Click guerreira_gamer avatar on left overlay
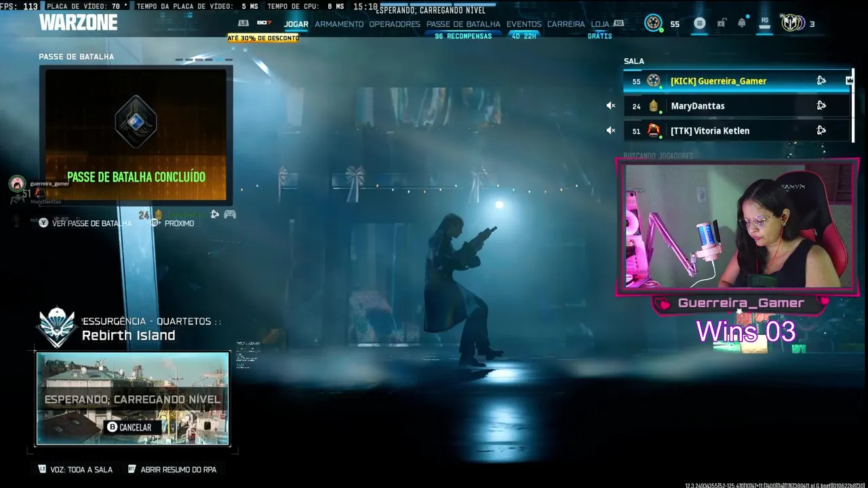 click(x=17, y=184)
